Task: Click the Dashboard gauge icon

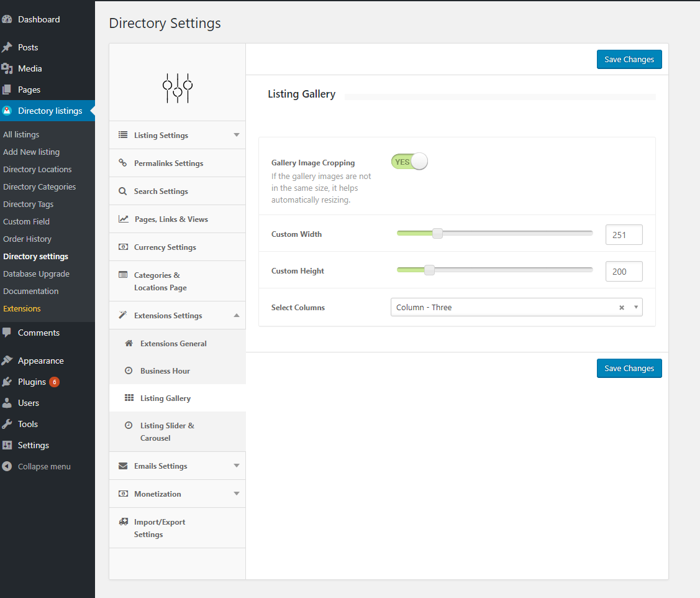Action: (x=7, y=19)
